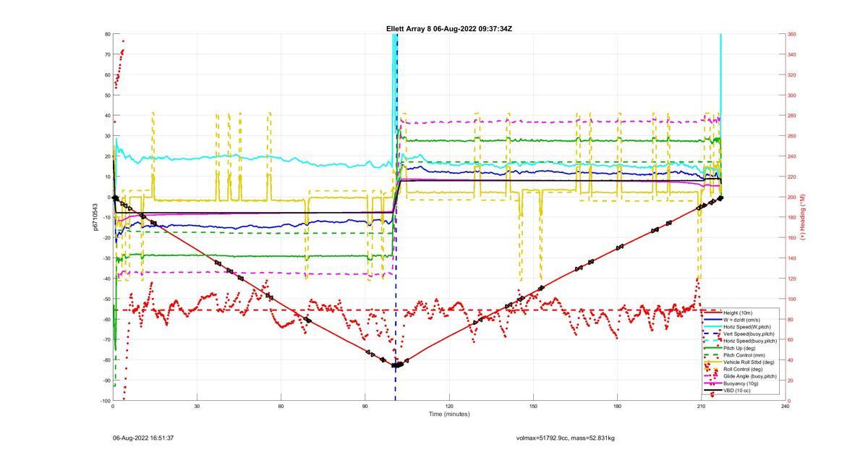Click x-axis tick label '150'
The width and height of the screenshot is (868, 450).
click(533, 407)
